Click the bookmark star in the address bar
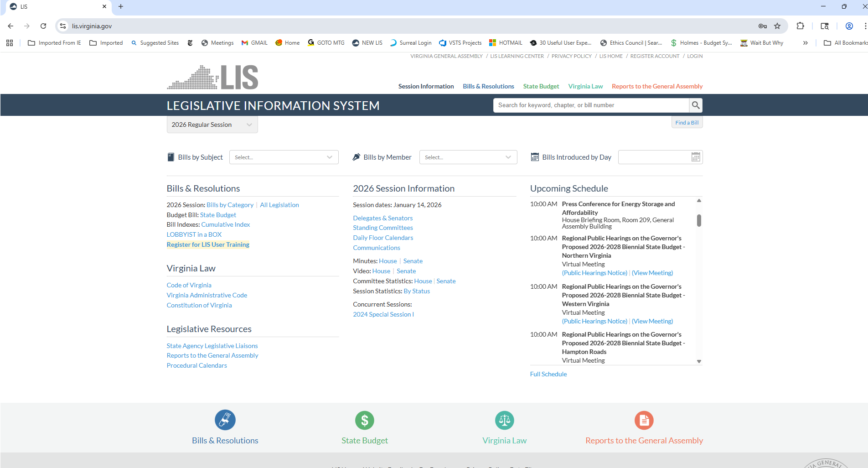This screenshot has width=868, height=468. 778,26
